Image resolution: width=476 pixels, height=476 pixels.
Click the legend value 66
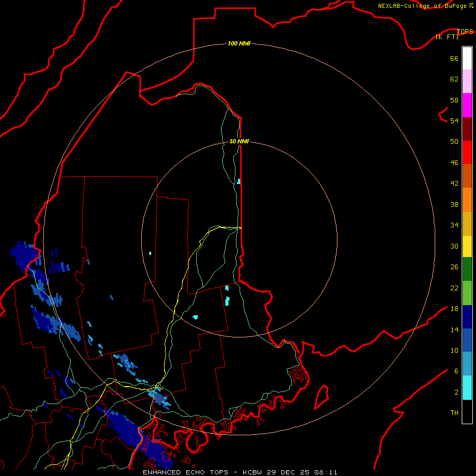point(454,59)
